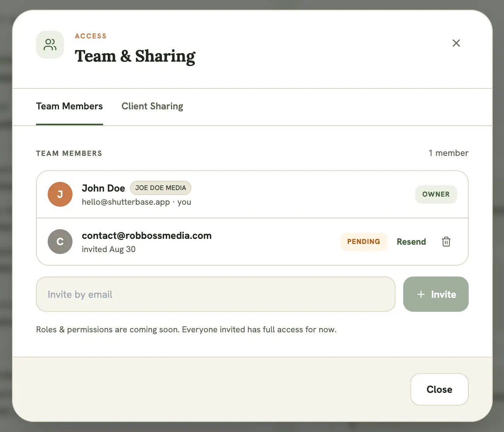Viewport: 504px width, 432px height.
Task: Click the team users icon beside the title
Action: pos(50,45)
